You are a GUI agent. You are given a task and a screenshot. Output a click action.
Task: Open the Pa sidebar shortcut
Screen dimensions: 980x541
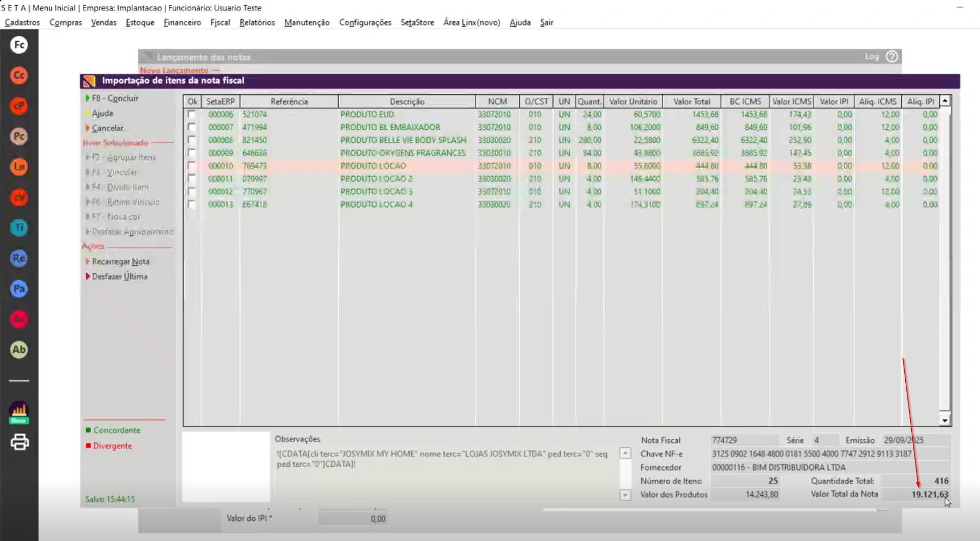(x=19, y=288)
